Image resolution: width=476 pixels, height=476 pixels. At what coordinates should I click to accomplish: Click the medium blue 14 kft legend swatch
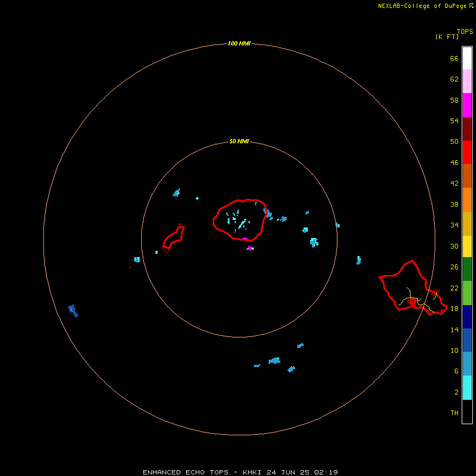(467, 340)
